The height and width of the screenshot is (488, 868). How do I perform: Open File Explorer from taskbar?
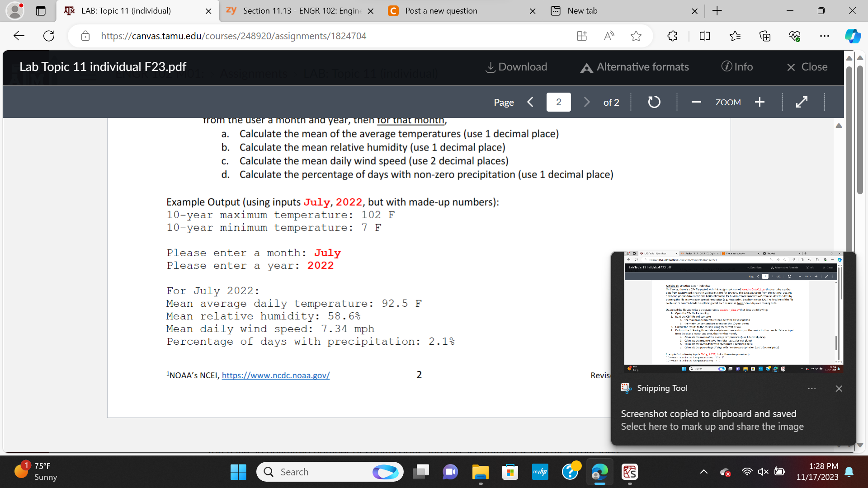click(480, 472)
